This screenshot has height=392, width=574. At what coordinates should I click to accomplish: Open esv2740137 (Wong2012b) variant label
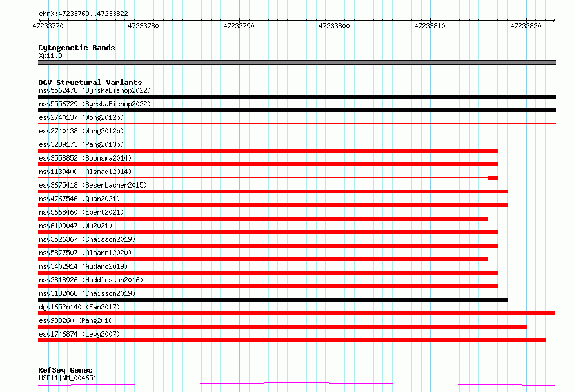(x=81, y=117)
